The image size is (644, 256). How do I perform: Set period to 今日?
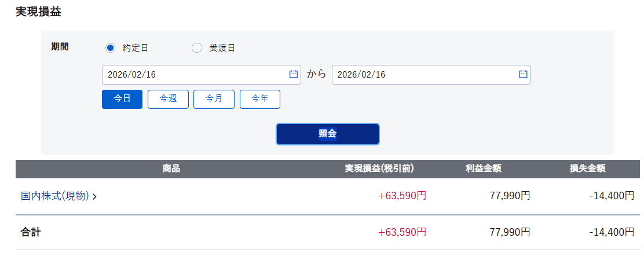(122, 99)
